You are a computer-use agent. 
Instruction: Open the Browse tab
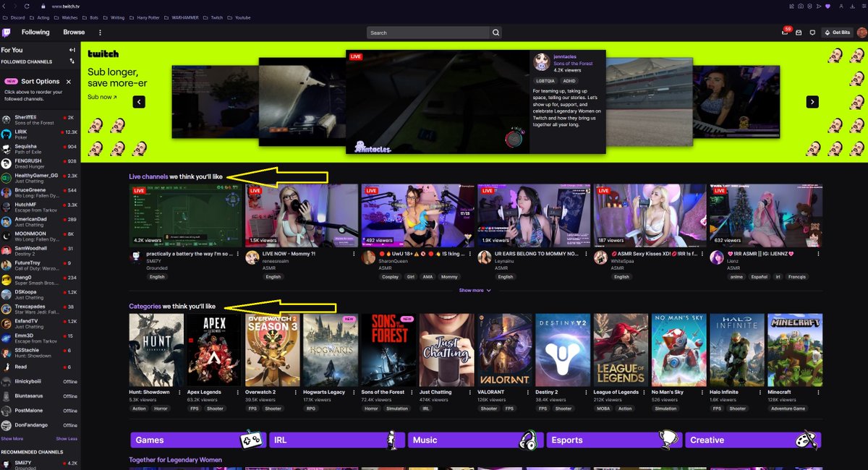point(74,33)
